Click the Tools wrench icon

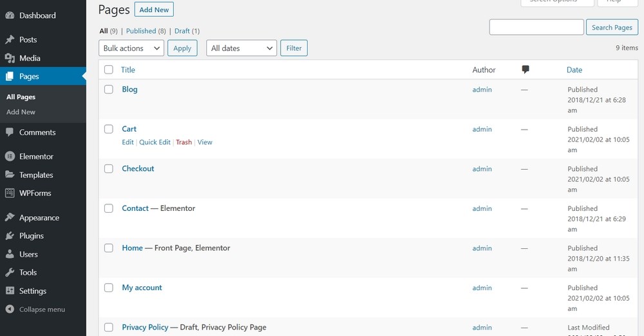point(10,272)
